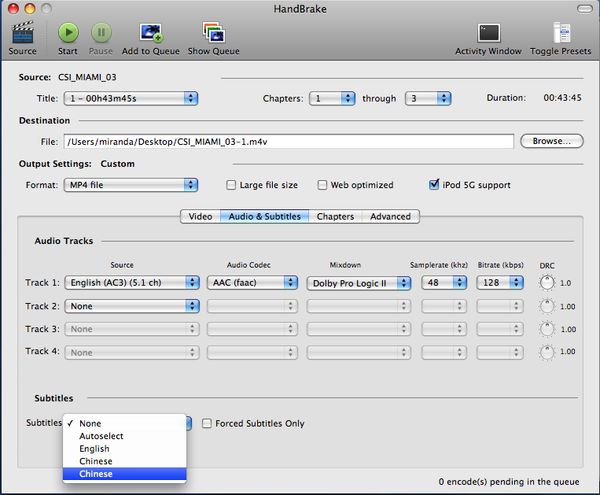
Task: Open Track 1 Audio Codec dropdown AAC (faac)
Action: 252,283
